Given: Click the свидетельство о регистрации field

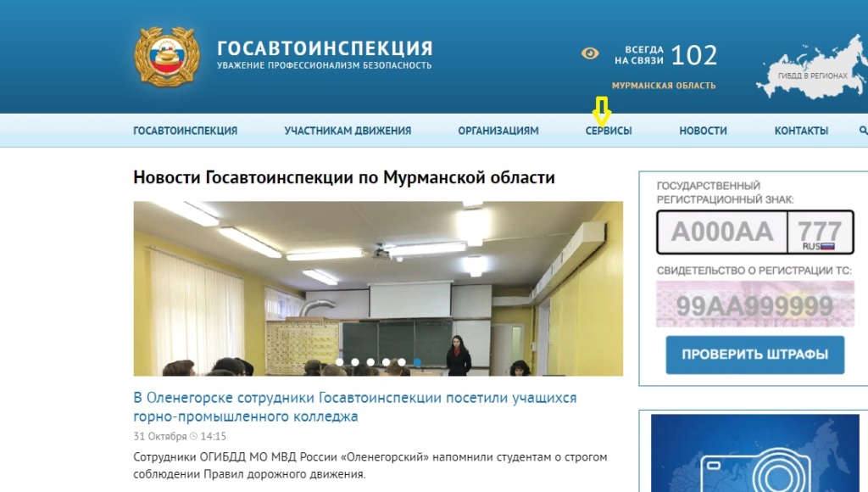Looking at the screenshot, I should tap(754, 306).
